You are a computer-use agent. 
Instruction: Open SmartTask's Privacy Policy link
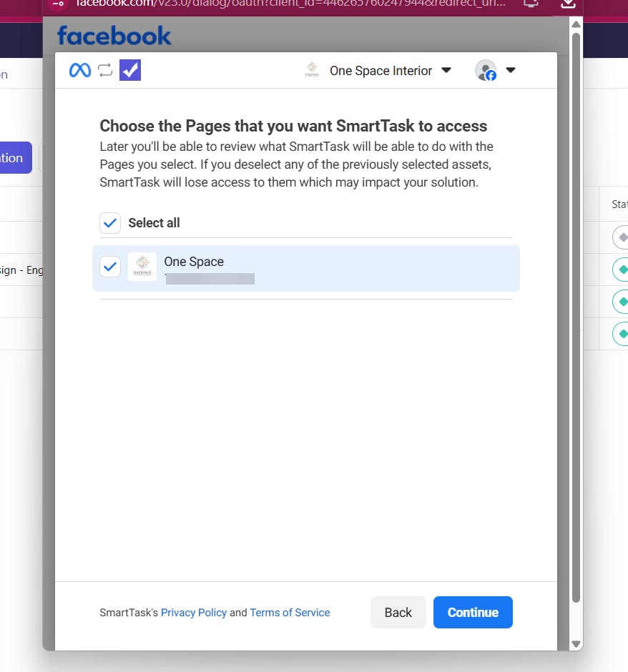[x=194, y=613]
